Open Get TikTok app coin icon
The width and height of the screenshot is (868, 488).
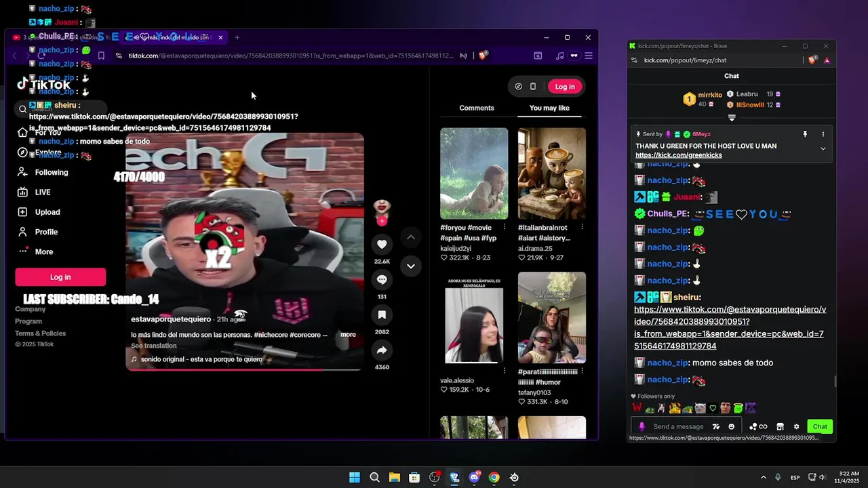pos(519,86)
